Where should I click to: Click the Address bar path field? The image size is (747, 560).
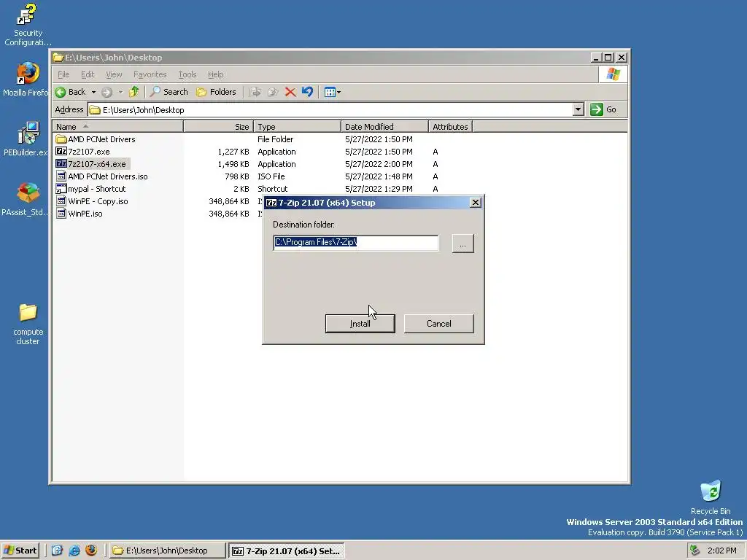[x=330, y=110]
